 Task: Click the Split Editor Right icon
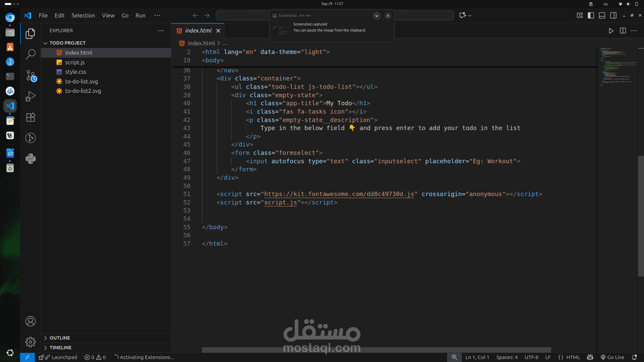[623, 31]
